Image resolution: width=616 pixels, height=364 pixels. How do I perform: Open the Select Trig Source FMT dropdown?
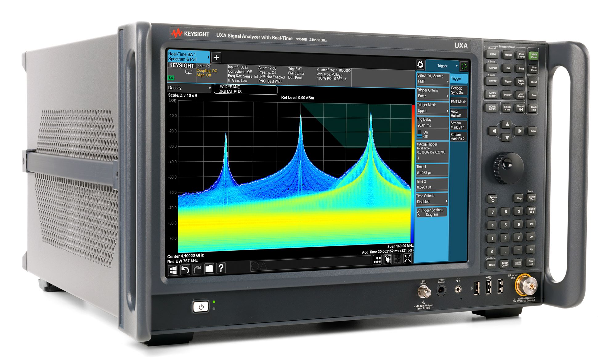click(x=432, y=81)
